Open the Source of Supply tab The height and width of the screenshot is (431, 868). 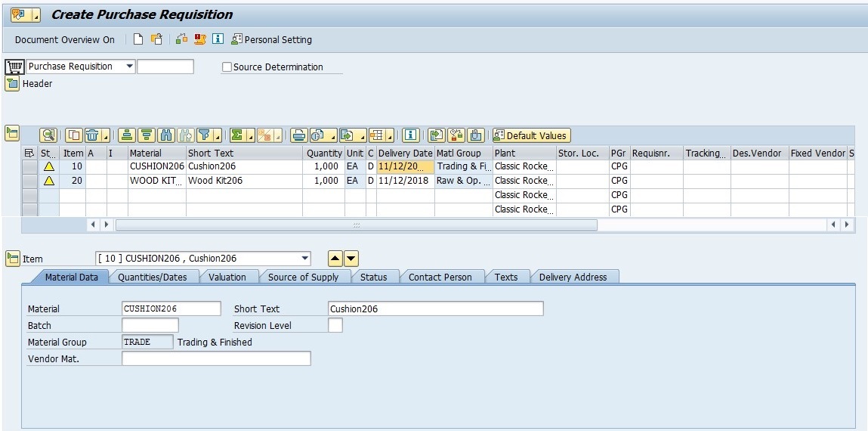(x=303, y=278)
